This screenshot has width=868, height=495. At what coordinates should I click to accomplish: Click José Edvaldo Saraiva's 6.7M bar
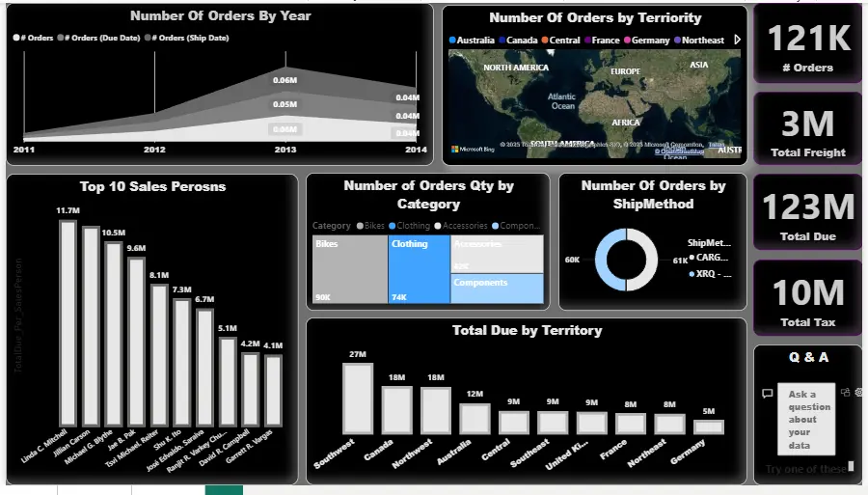[x=204, y=368]
